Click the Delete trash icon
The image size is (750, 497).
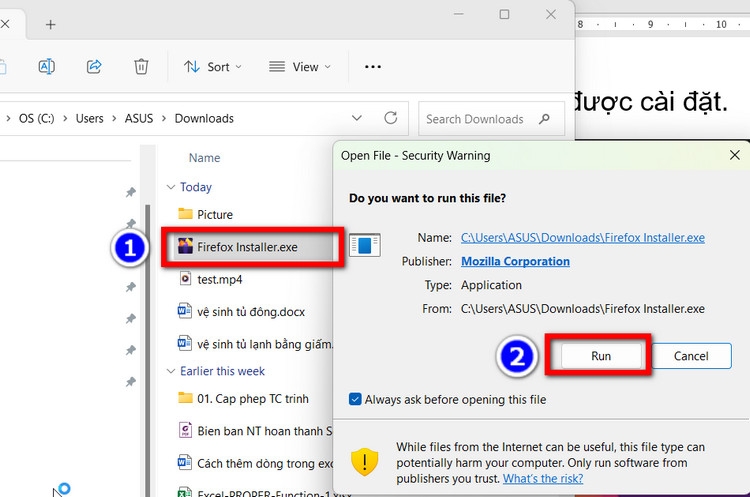[x=141, y=66]
